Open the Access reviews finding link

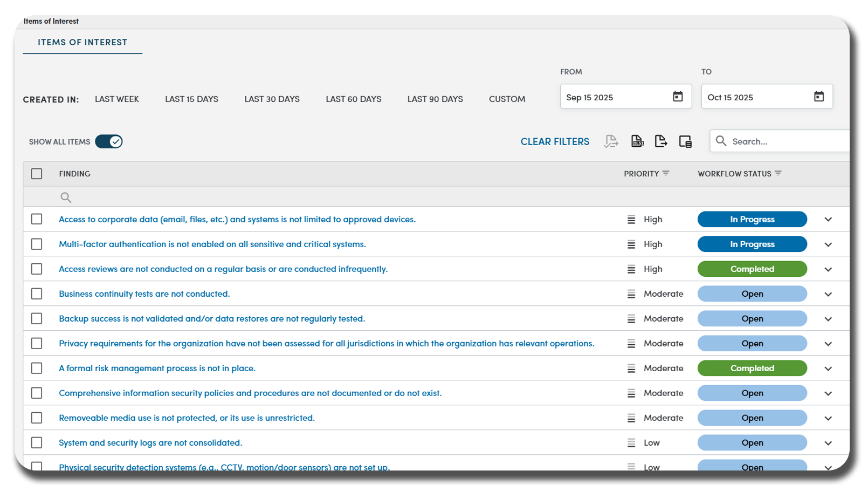223,269
